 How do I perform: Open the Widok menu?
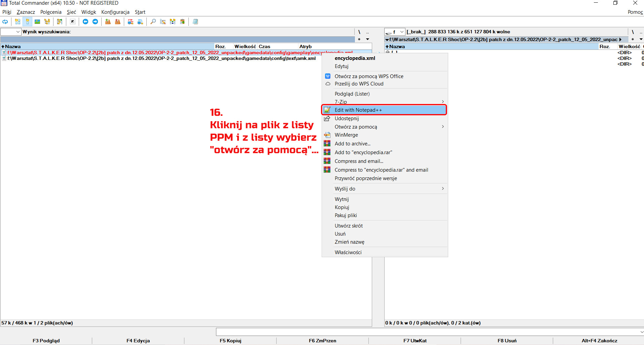(88, 12)
